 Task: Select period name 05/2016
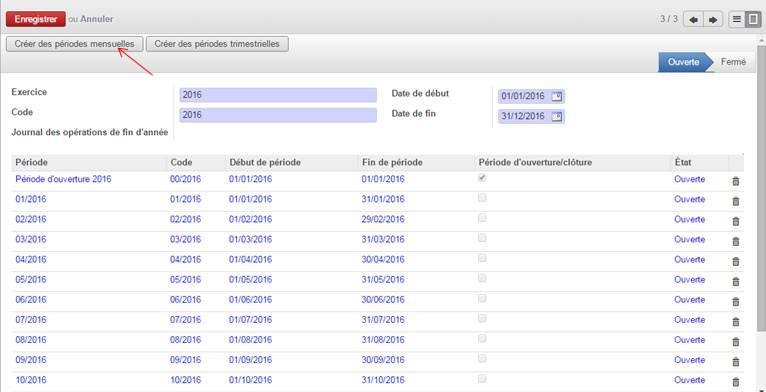pos(31,280)
